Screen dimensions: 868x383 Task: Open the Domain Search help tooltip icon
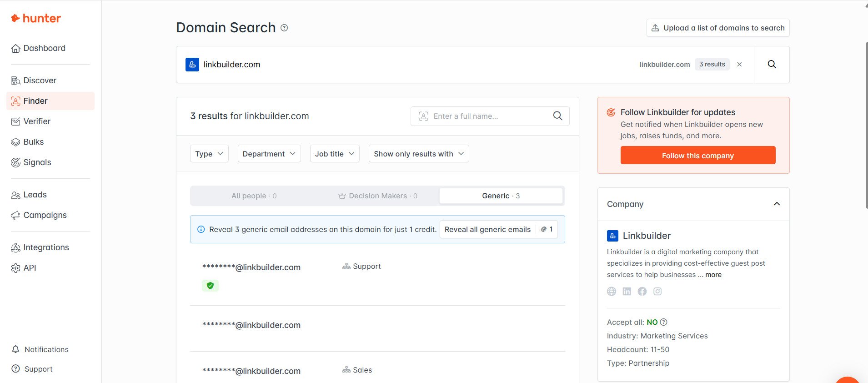284,28
